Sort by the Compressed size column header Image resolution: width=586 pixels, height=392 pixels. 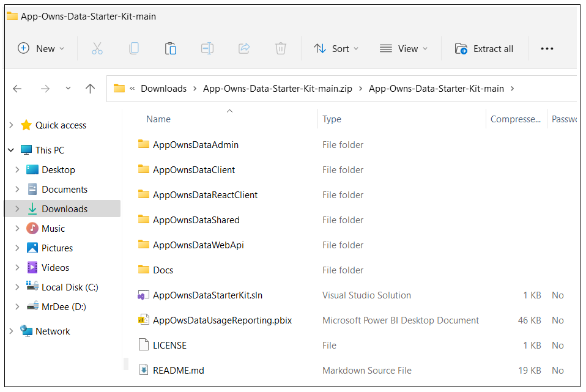point(516,119)
